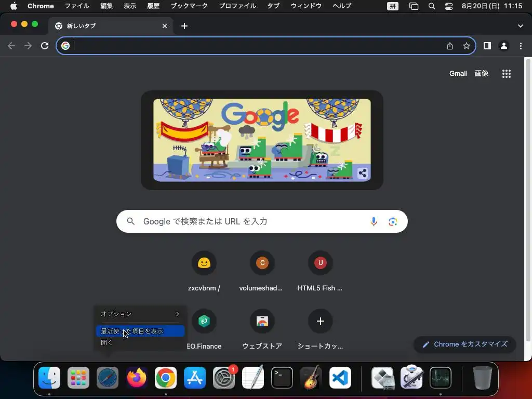
Task: Open the Trash in the Dock
Action: [x=483, y=378]
